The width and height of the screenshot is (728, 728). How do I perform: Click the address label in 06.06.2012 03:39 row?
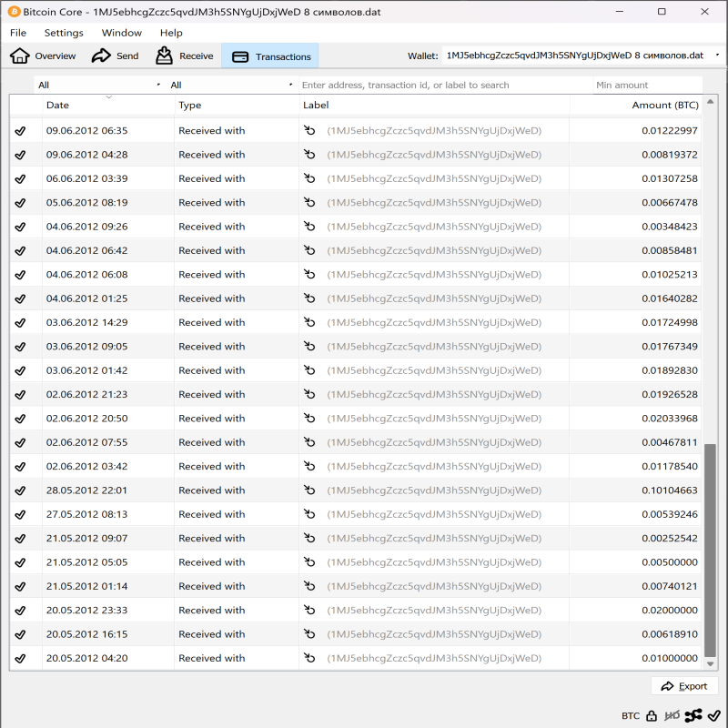(x=434, y=178)
